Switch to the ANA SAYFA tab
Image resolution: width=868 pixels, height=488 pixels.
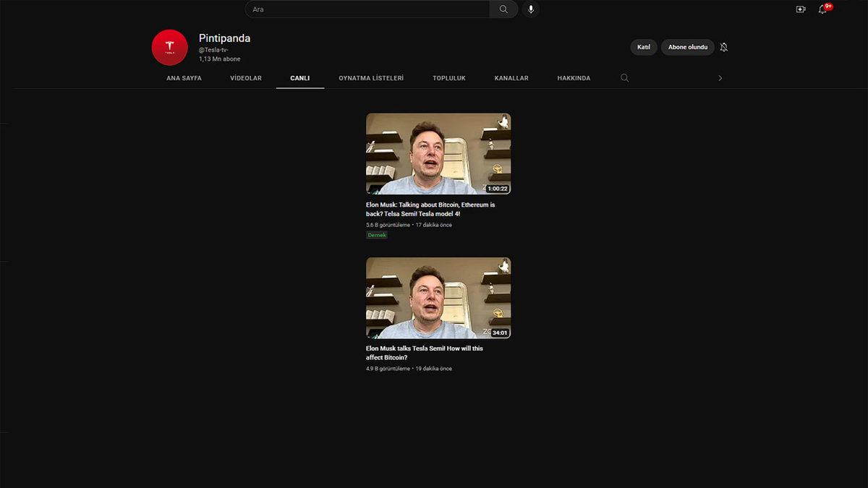183,77
